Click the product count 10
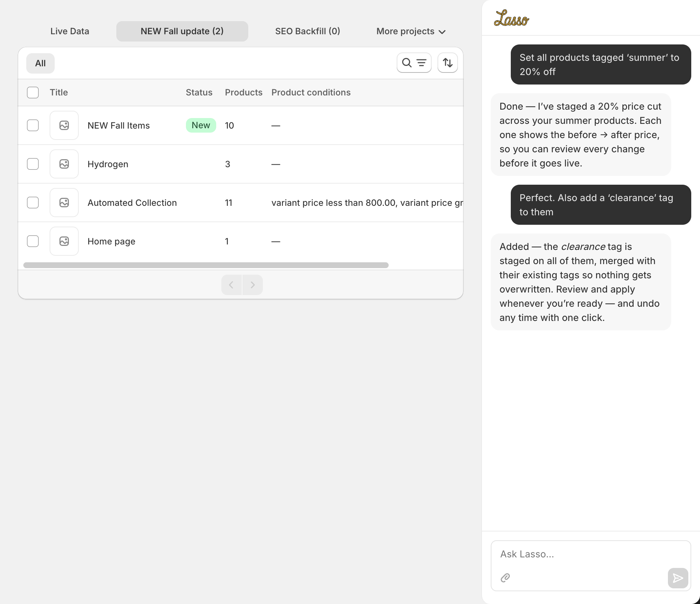Image resolution: width=700 pixels, height=604 pixels. point(229,126)
